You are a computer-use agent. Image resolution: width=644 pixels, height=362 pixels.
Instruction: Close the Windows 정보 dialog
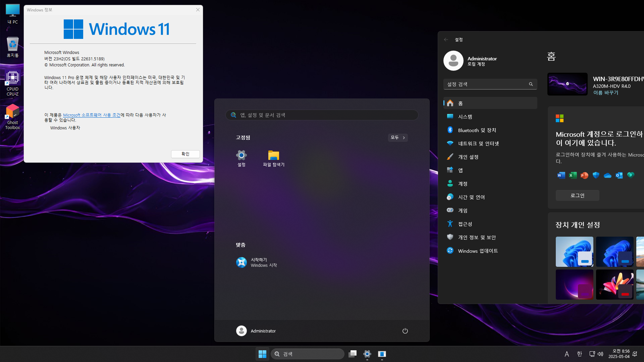tap(198, 10)
